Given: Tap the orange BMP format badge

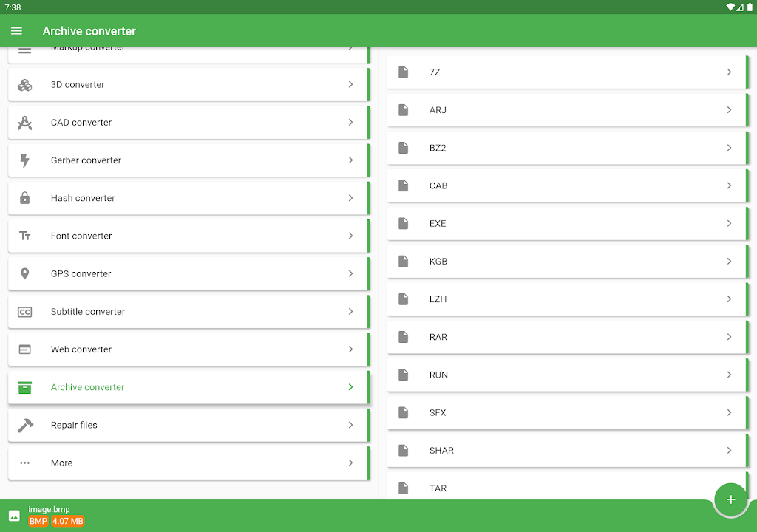Looking at the screenshot, I should point(38,522).
